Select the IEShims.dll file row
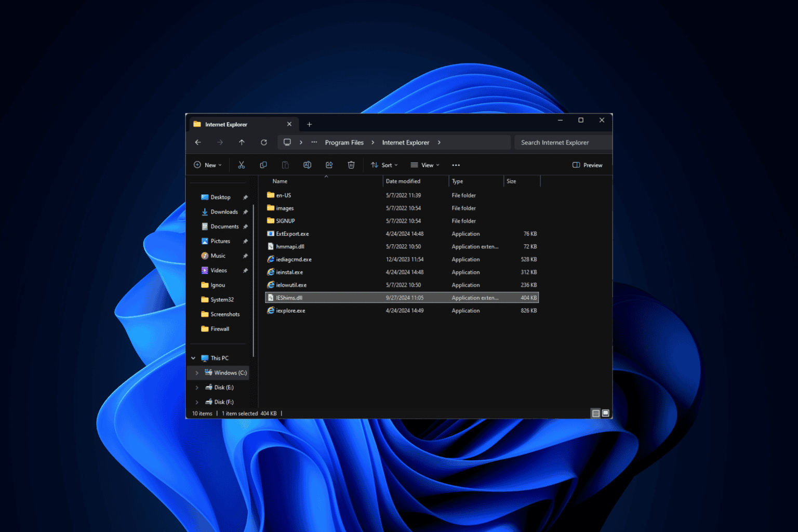Viewport: 798px width, 532px height. coord(402,298)
